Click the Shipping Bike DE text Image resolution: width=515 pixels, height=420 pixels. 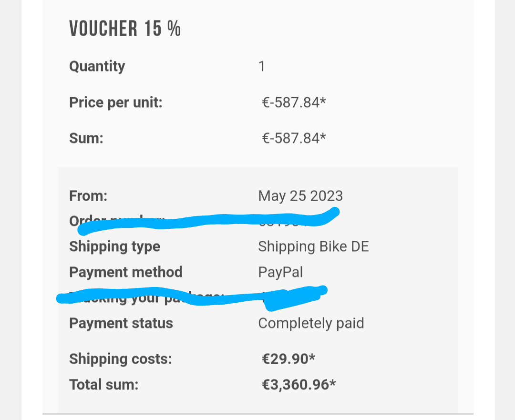click(313, 246)
